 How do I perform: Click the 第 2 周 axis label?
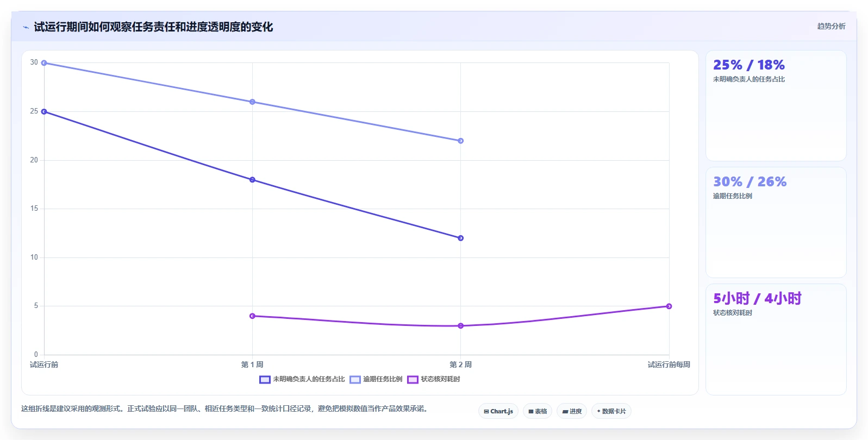460,364
